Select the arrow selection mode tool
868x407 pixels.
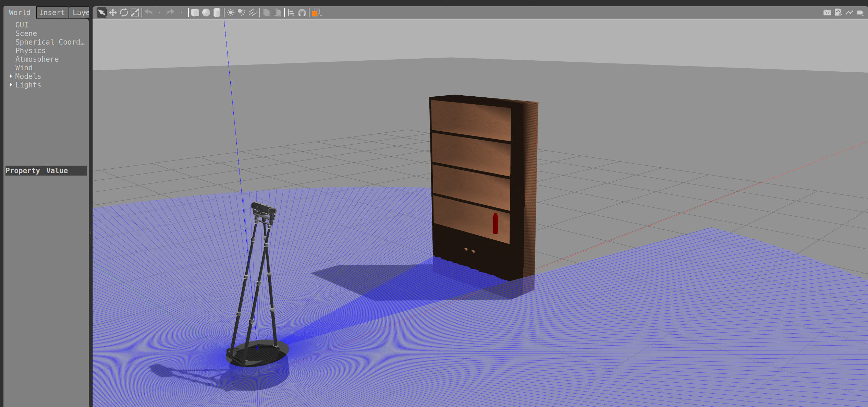pyautogui.click(x=101, y=13)
